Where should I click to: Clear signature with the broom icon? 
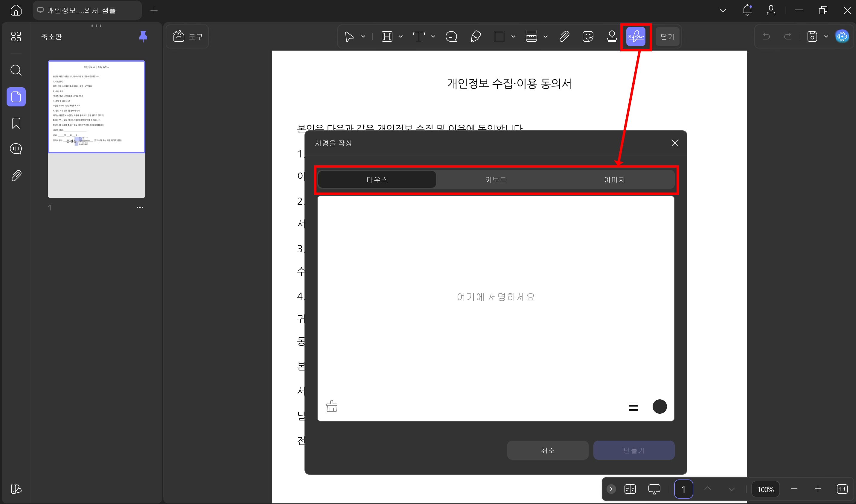tap(331, 406)
